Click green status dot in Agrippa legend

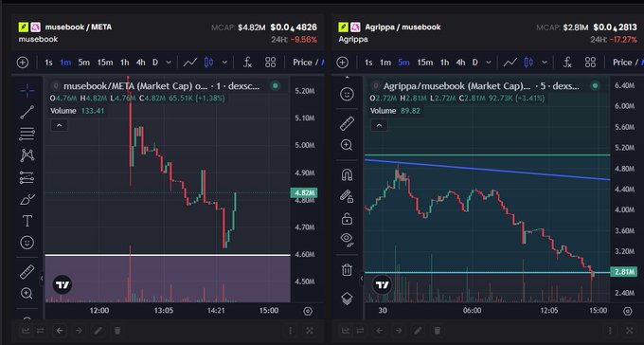coord(595,86)
